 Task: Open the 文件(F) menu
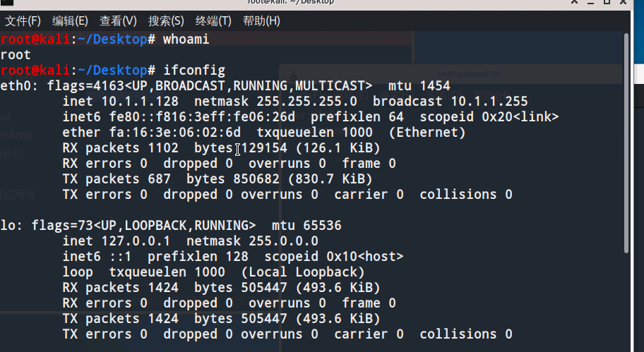pos(23,21)
